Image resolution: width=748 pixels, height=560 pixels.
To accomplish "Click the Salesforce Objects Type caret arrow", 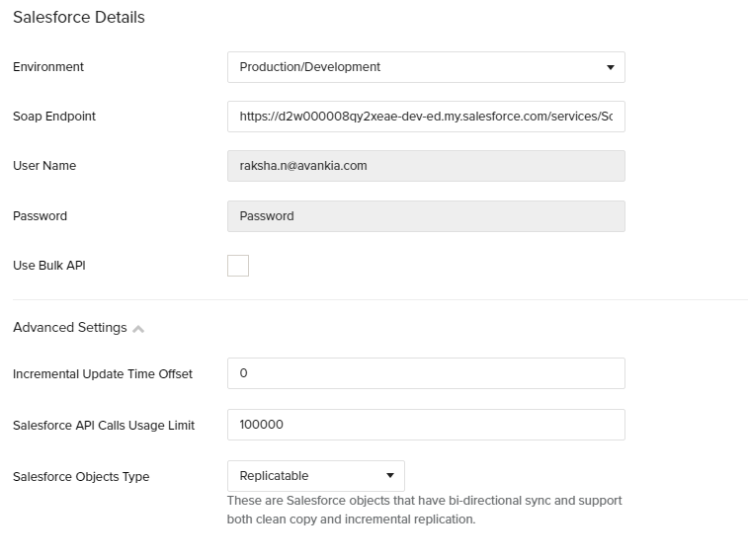I will point(389,476).
